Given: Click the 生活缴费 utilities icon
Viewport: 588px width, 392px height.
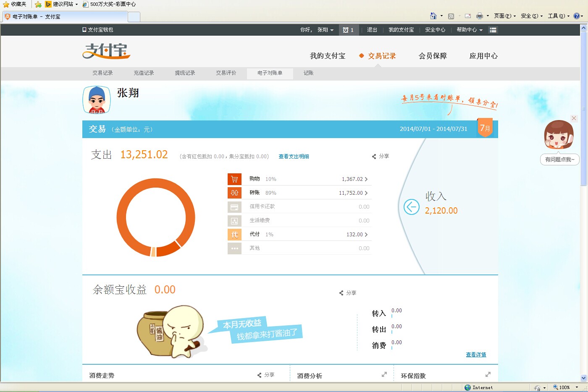Looking at the screenshot, I should point(234,221).
